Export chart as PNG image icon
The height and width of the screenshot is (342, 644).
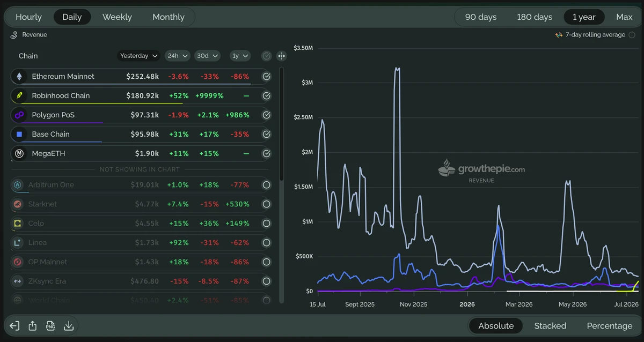pos(50,326)
